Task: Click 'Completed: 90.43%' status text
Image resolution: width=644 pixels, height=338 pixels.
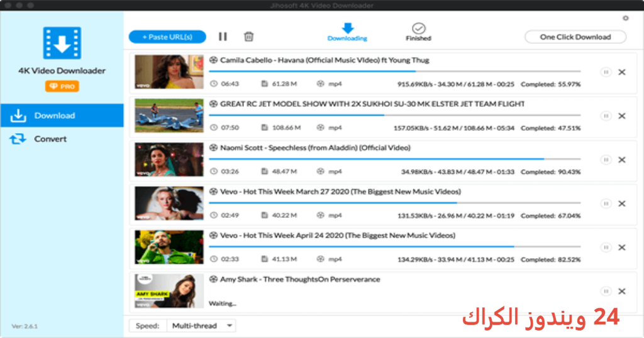Action: [x=551, y=172]
